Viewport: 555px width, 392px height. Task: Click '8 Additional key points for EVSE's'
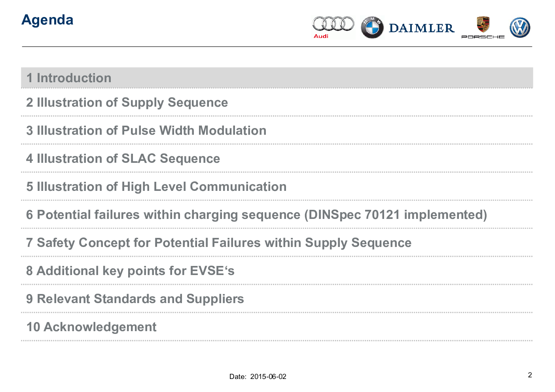coord(130,271)
